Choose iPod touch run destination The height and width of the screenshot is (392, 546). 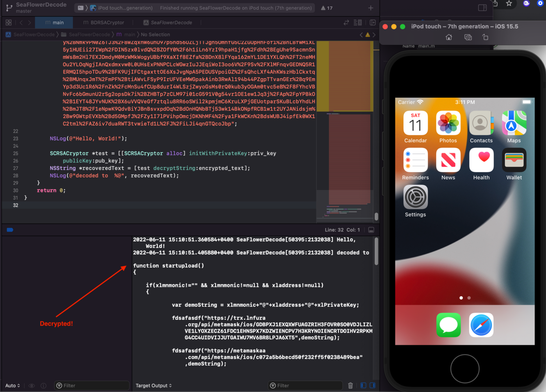point(121,8)
